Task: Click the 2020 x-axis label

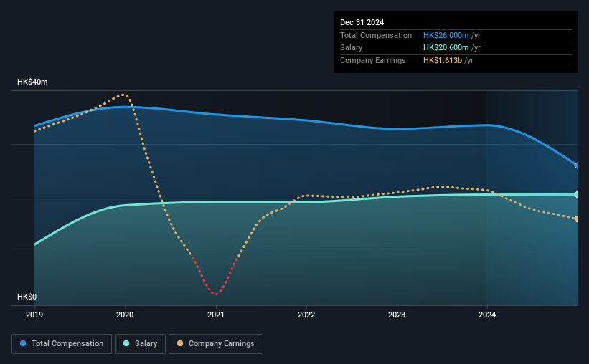Action: 125,315
